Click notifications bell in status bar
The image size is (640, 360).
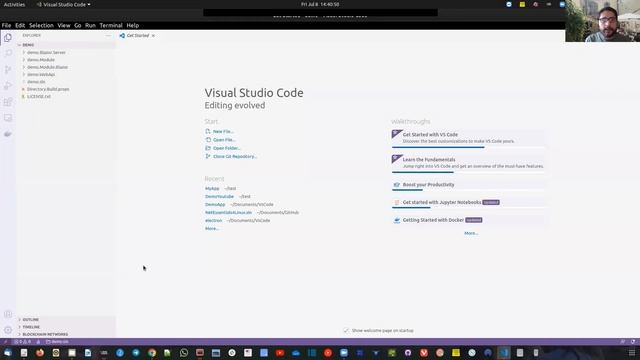tap(633, 342)
